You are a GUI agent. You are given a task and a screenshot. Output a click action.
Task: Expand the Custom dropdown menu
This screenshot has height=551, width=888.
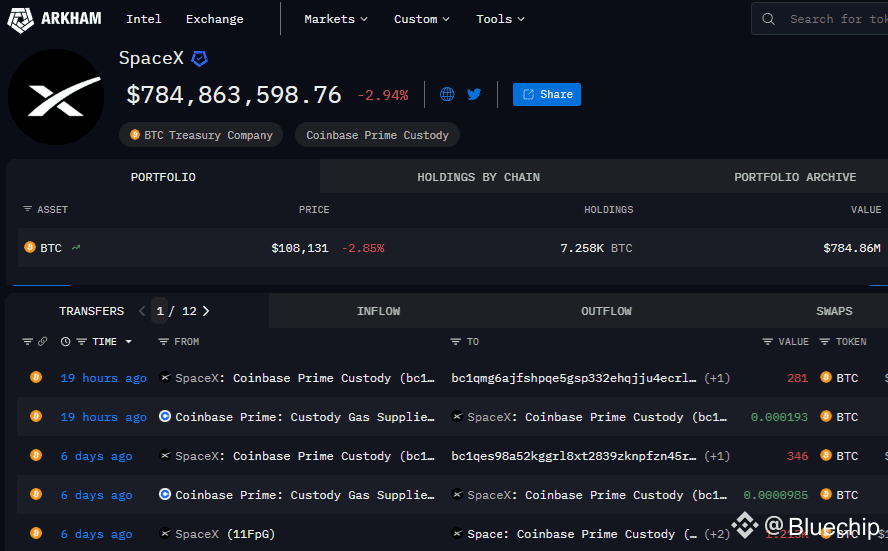(x=421, y=19)
